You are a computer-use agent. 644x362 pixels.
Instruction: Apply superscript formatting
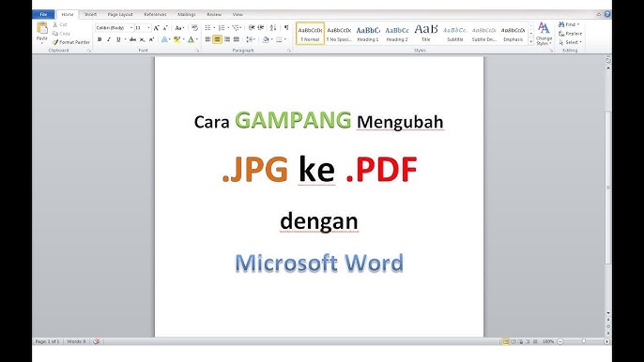[151, 39]
